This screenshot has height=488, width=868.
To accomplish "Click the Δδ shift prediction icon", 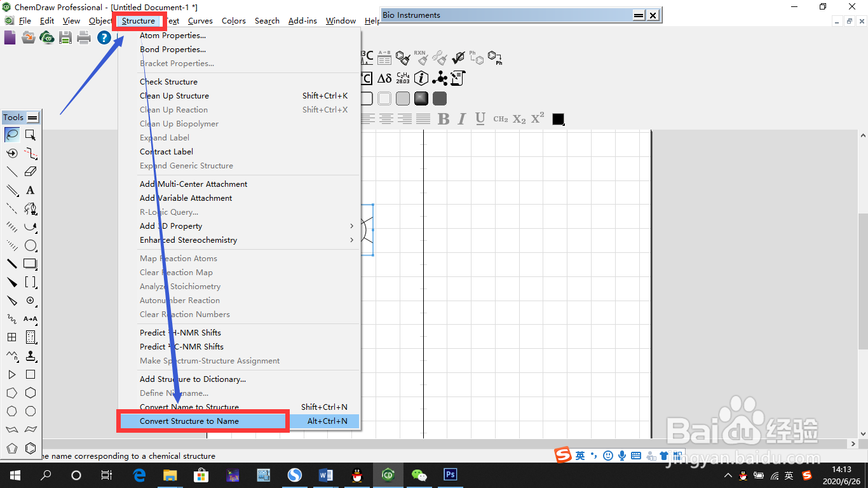I will click(384, 78).
